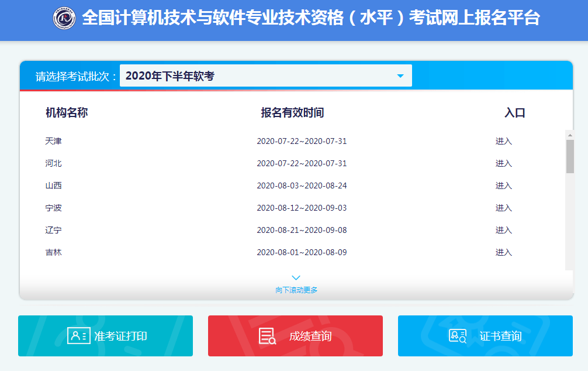This screenshot has width=588, height=371.
Task: Click the certificate search icon in 证书查询
Action: (458, 336)
